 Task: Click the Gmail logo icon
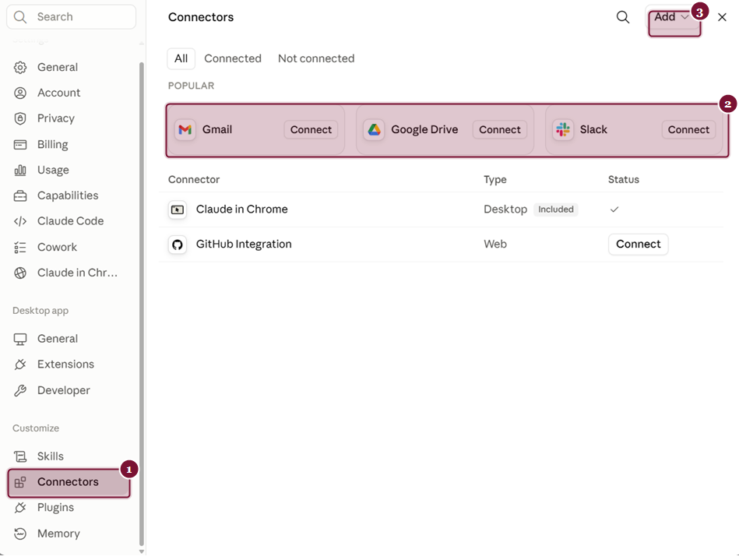click(185, 129)
